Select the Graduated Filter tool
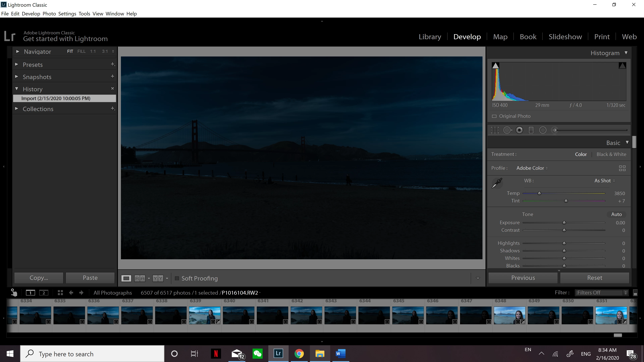 [531, 130]
